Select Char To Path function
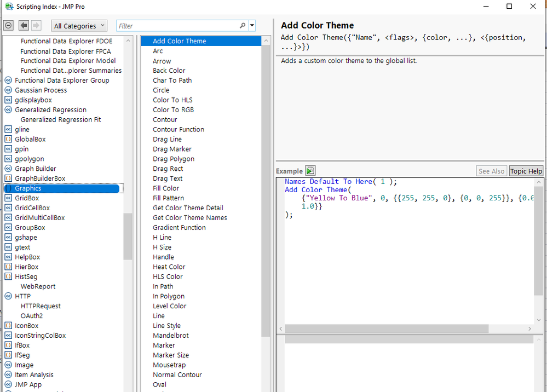 point(172,80)
